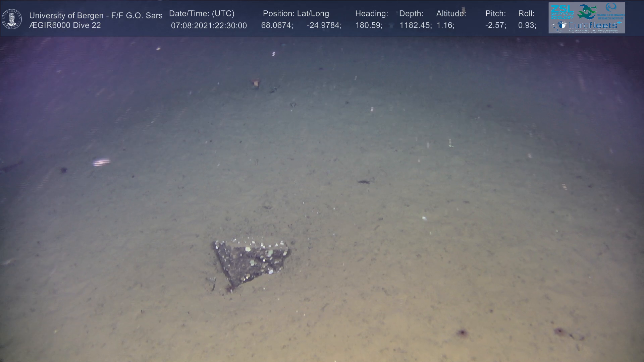Click the small orange organism on upper seabed

[x=256, y=83]
